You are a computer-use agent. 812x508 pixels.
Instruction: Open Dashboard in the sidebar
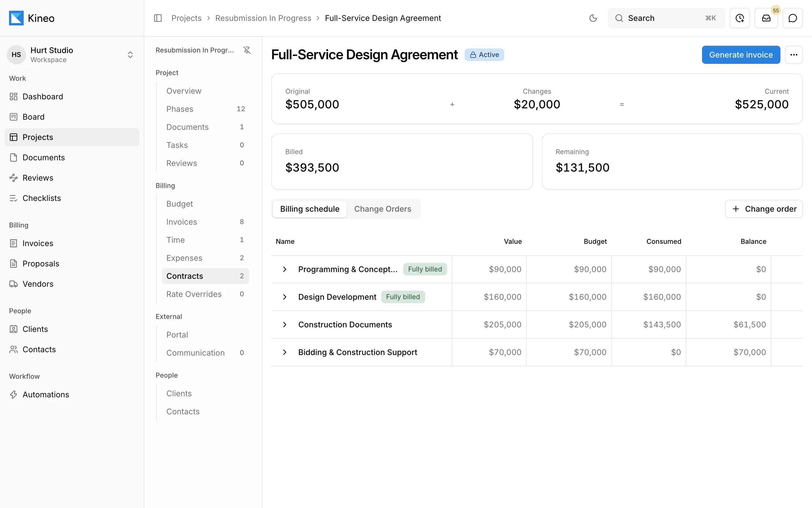click(x=72, y=97)
